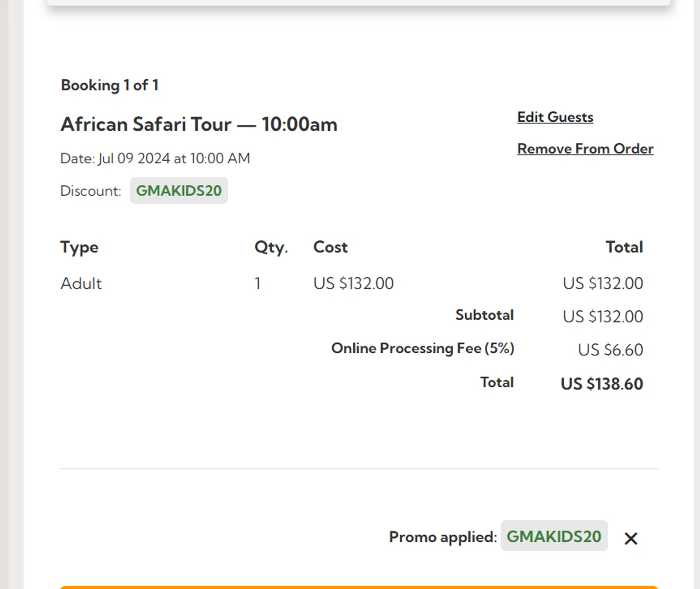Select GMAKIDS20 tag next to Promo applied
The height and width of the screenshot is (589, 700).
point(553,536)
